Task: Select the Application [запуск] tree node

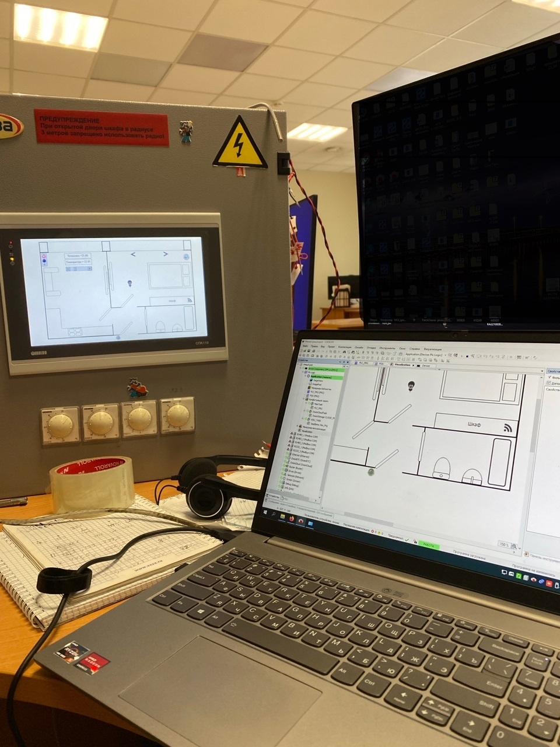Action: tap(327, 377)
